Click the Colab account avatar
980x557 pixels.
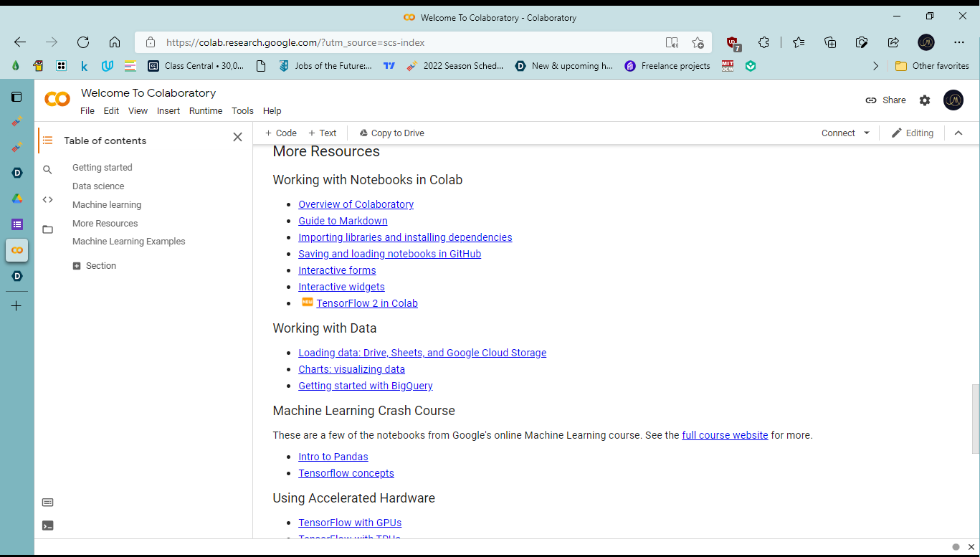click(953, 100)
